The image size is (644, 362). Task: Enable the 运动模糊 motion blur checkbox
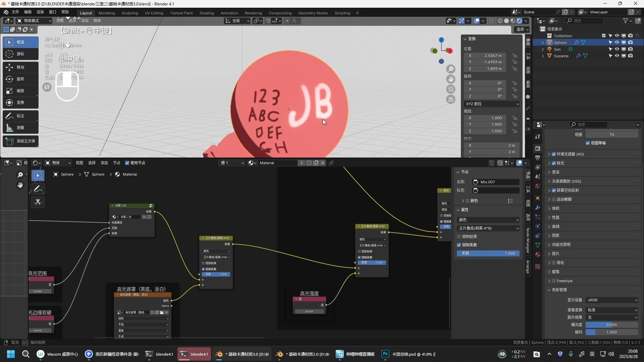click(554, 199)
